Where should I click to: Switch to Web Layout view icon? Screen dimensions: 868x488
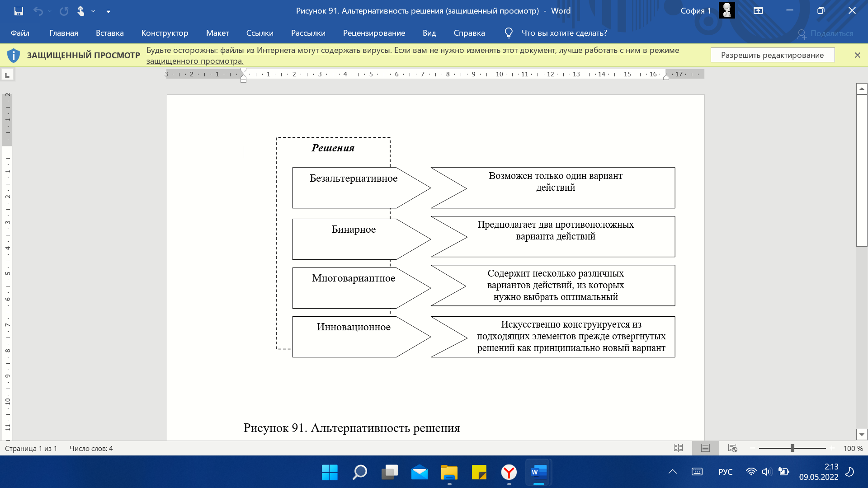click(733, 448)
